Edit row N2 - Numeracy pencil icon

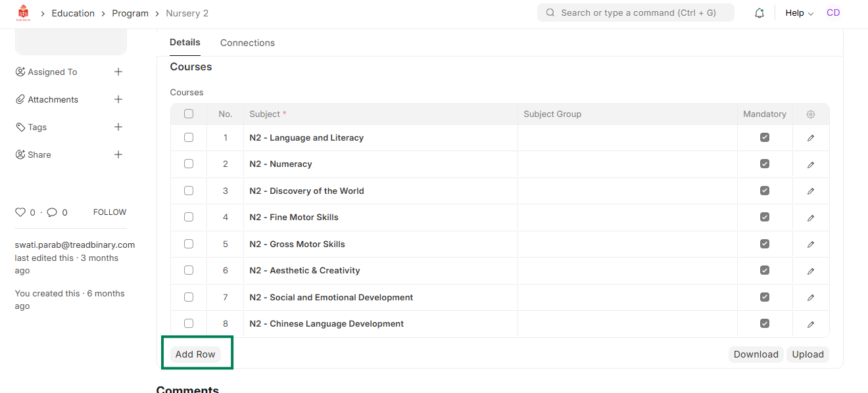point(811,165)
